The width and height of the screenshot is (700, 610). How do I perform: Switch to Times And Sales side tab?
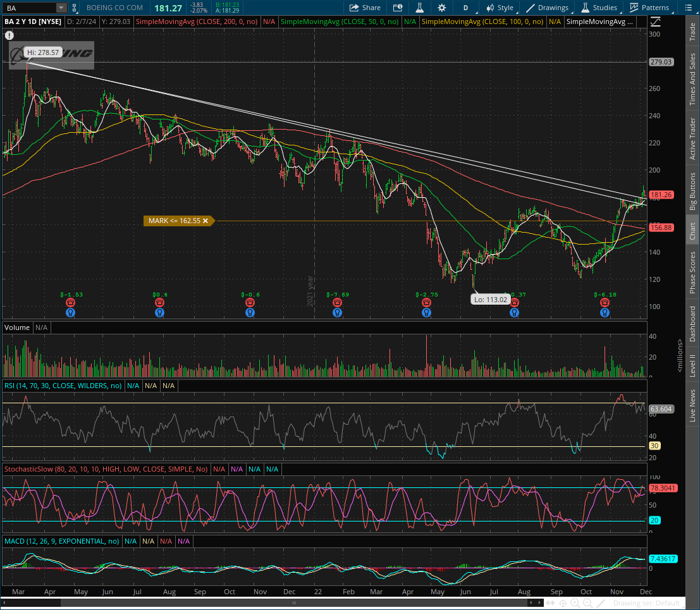coord(692,79)
